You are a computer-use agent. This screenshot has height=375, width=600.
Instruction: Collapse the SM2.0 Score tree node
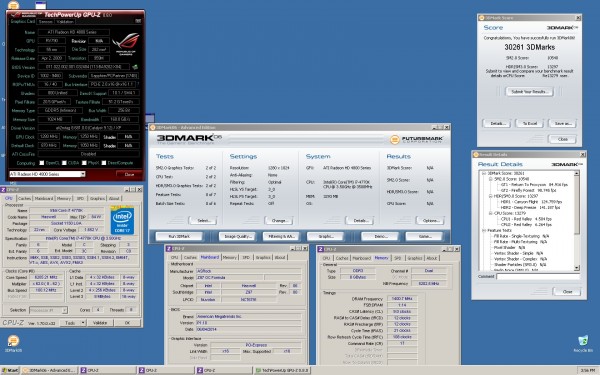(491, 179)
